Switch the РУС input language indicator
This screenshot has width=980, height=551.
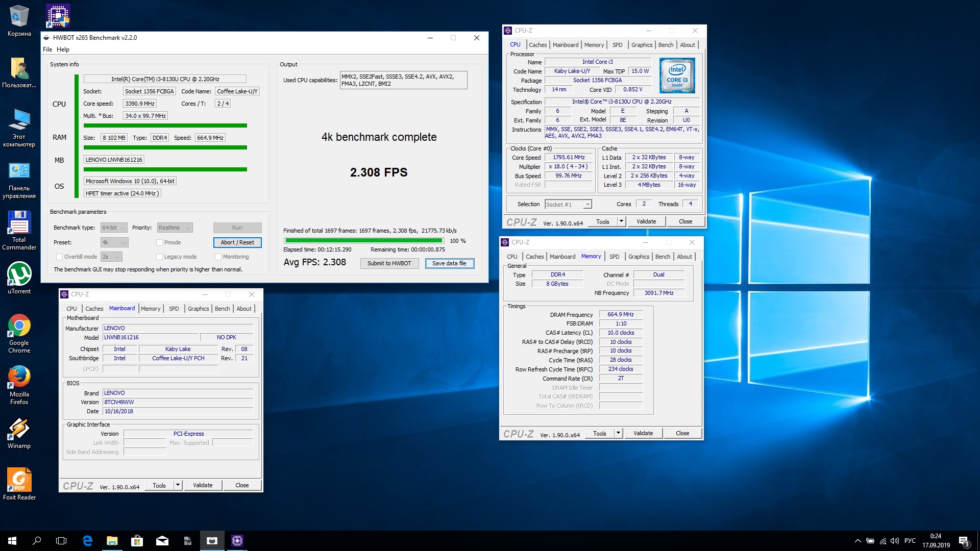[910, 541]
